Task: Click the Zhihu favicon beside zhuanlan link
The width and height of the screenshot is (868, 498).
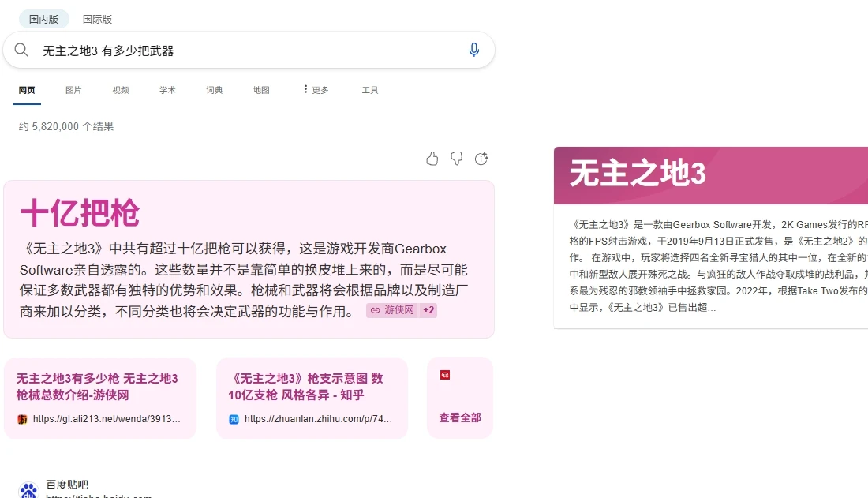Action: [234, 419]
